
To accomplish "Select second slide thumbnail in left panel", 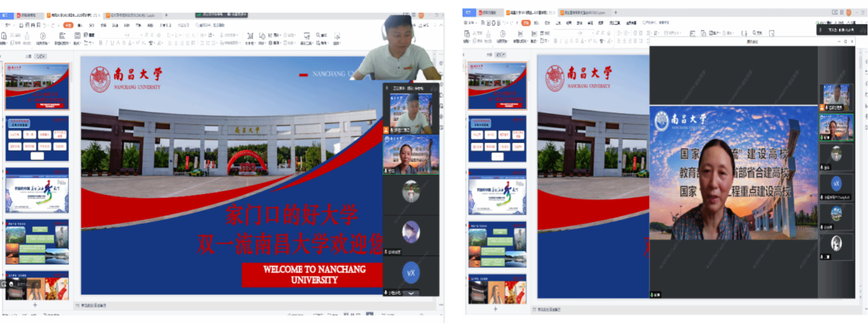I will [x=37, y=139].
